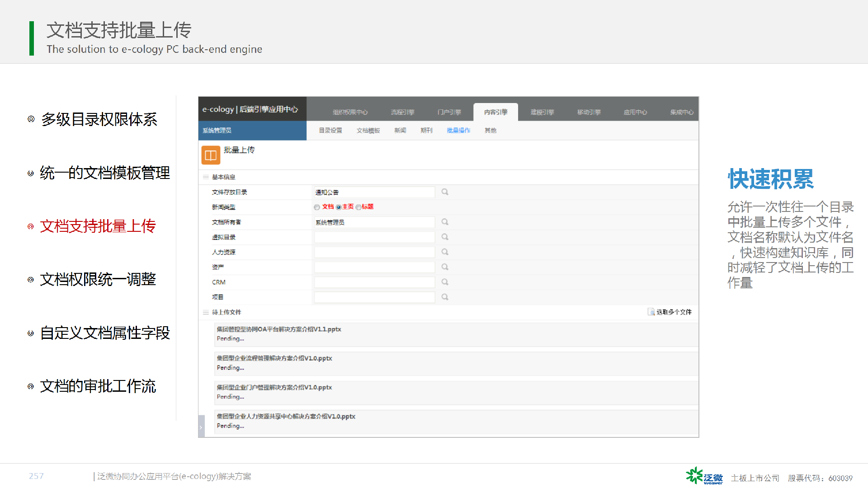Collapse the 基本信息 section
Viewport: 868px width, 488px height.
tap(206, 177)
